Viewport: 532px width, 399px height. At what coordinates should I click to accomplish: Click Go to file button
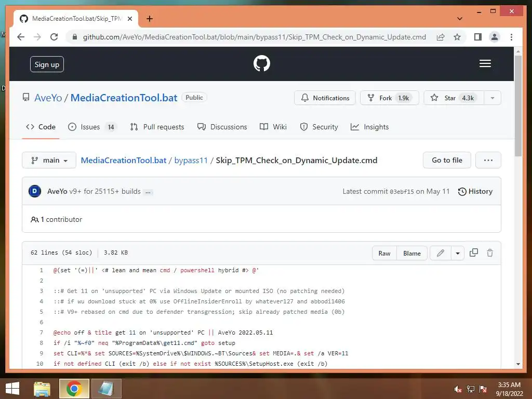(x=447, y=160)
